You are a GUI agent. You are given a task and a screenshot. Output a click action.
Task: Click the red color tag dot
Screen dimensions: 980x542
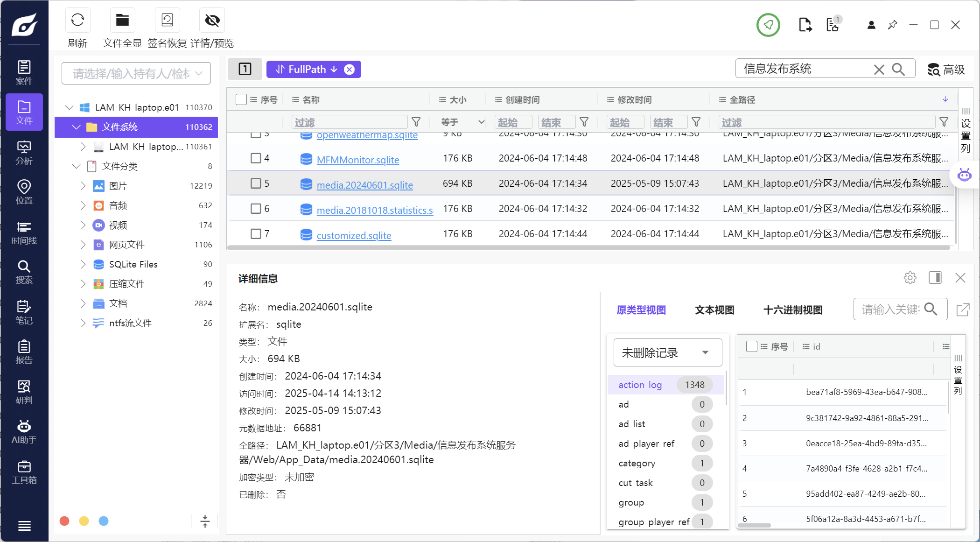coord(65,521)
